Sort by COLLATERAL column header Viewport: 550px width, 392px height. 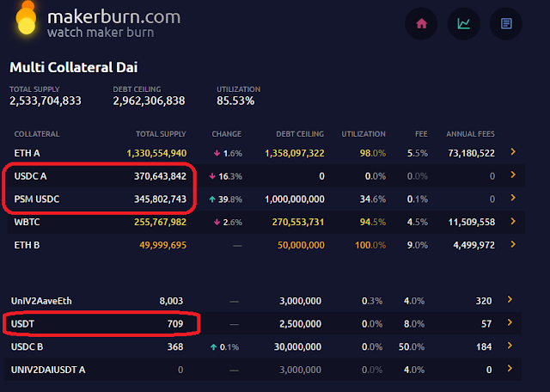click(x=37, y=134)
